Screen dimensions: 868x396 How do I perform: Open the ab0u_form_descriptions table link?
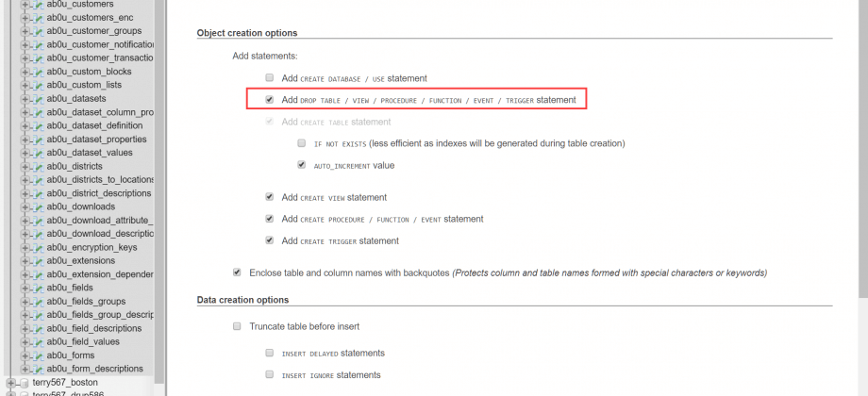[94, 369]
